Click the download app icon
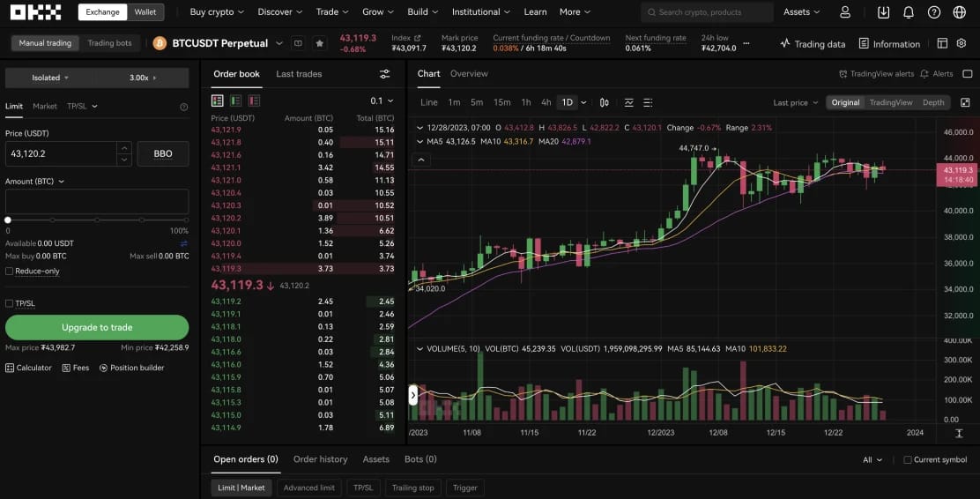 883,11
